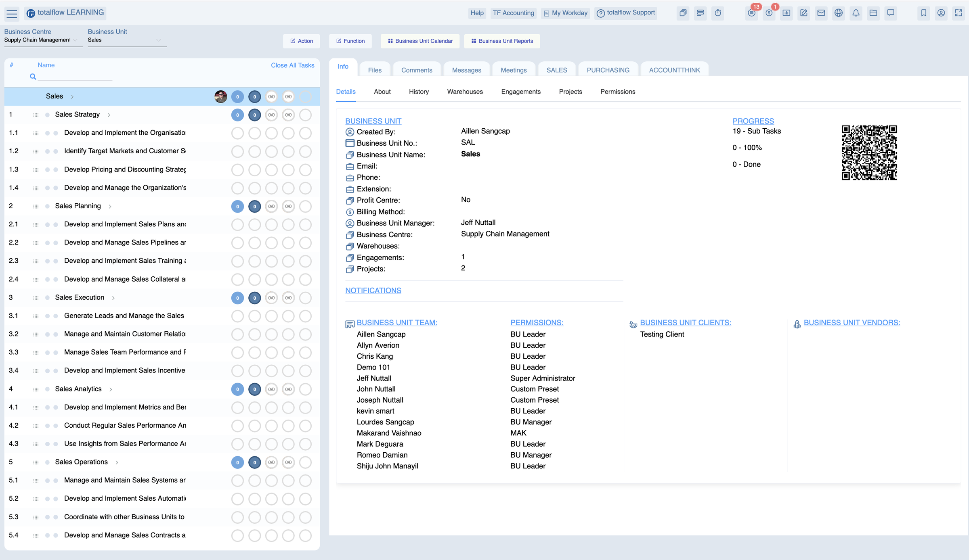Click the bookmark icon
Screen dimensions: 969x560
point(923,13)
